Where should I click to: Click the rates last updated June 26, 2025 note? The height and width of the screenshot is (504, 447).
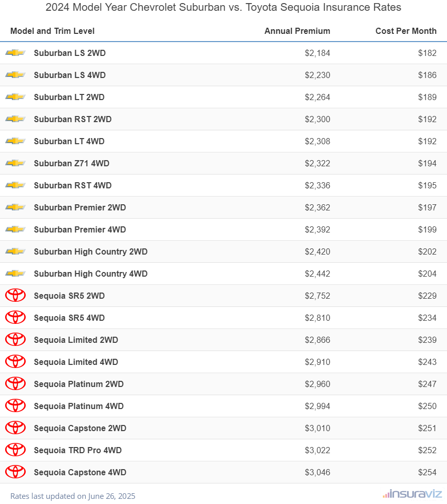click(x=73, y=496)
